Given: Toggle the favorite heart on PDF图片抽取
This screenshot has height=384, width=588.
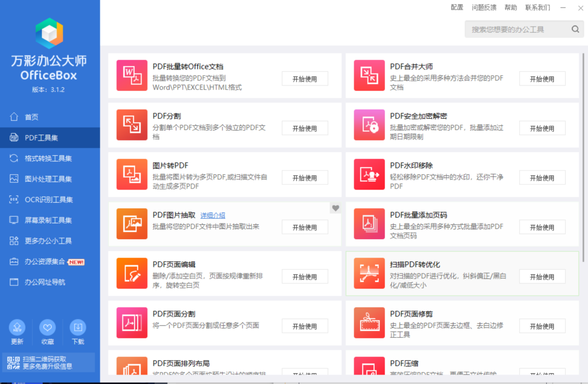Looking at the screenshot, I should point(335,208).
